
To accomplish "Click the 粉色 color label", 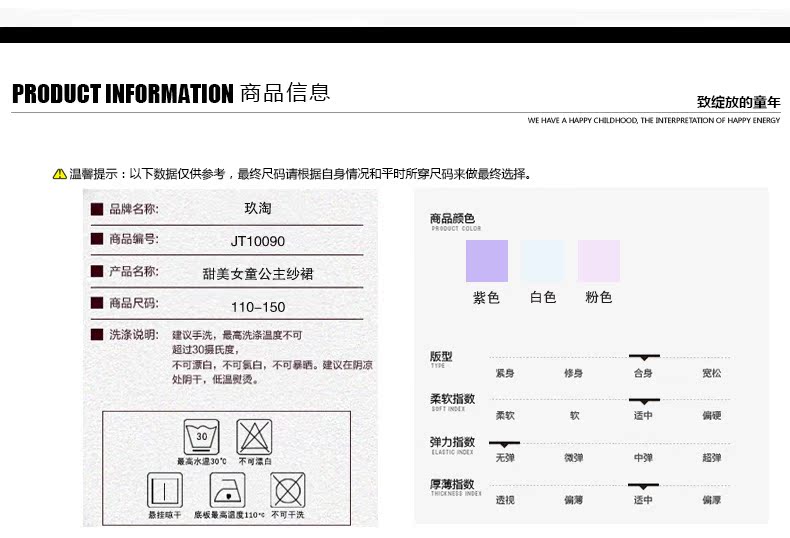I will 599,297.
